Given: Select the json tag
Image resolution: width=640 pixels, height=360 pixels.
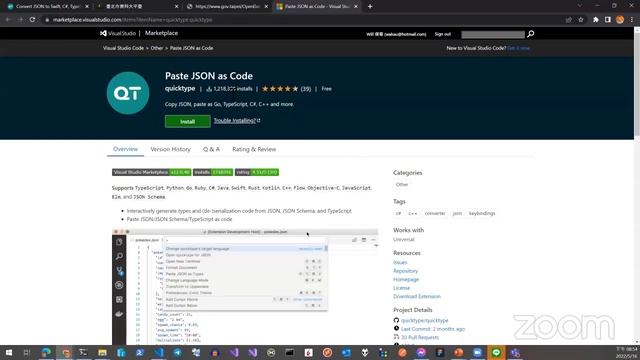Looking at the screenshot, I should tap(457, 213).
